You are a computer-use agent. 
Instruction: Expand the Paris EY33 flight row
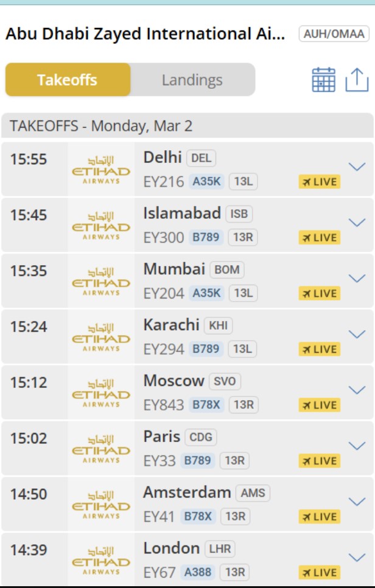tap(356, 446)
